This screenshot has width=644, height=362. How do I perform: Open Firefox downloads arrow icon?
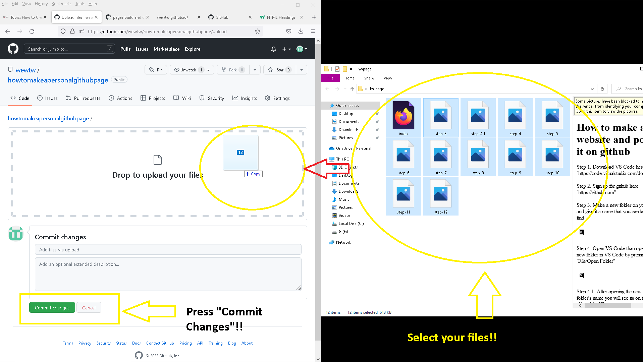pyautogui.click(x=301, y=31)
